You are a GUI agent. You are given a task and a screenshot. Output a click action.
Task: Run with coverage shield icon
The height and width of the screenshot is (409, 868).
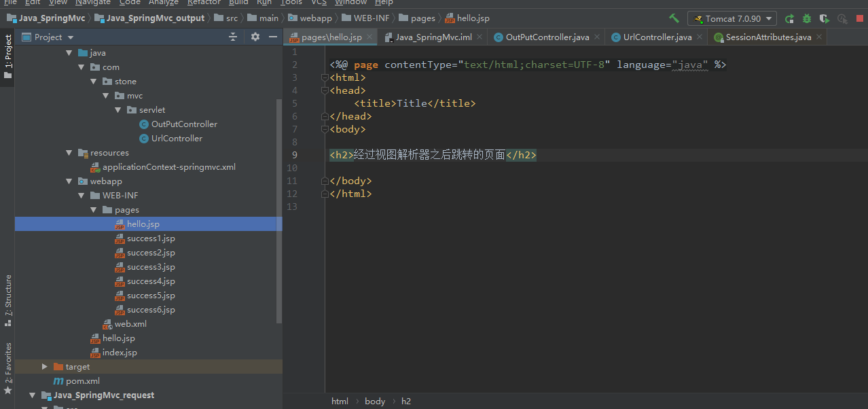coord(825,18)
